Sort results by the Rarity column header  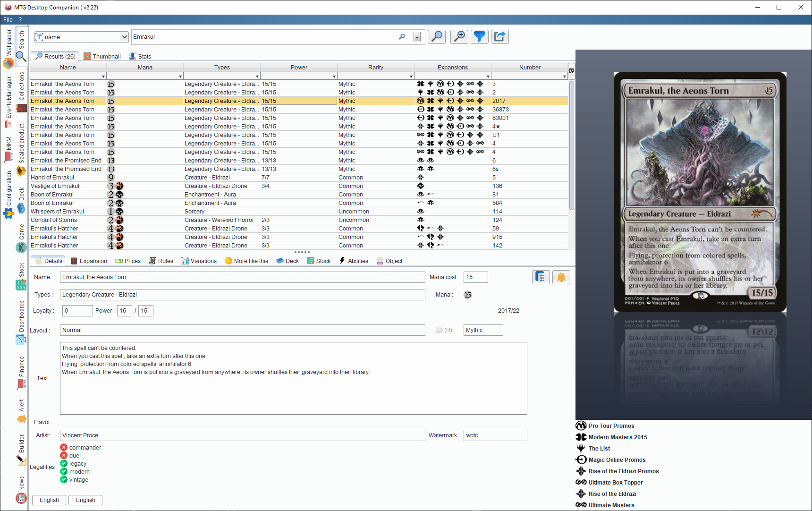click(x=376, y=68)
